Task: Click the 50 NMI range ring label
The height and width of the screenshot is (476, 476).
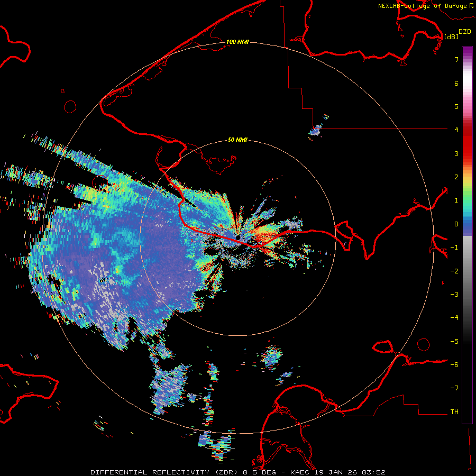Action: (237, 140)
